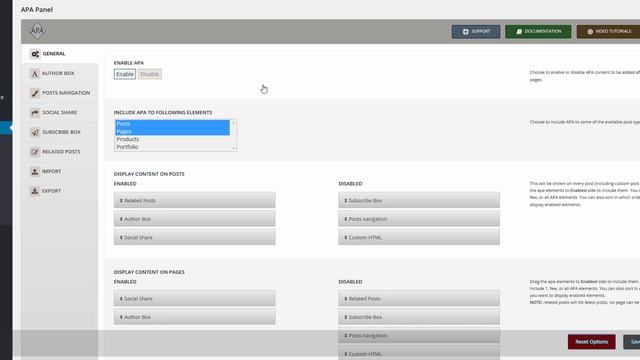The width and height of the screenshot is (640, 360).
Task: Click the Author Box letter icon
Action: click(x=35, y=73)
